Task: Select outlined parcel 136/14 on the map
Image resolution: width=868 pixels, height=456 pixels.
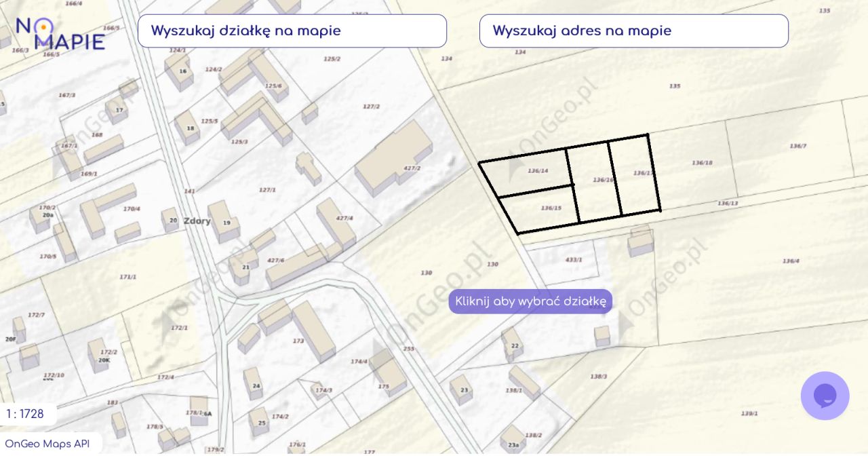Action: point(529,173)
